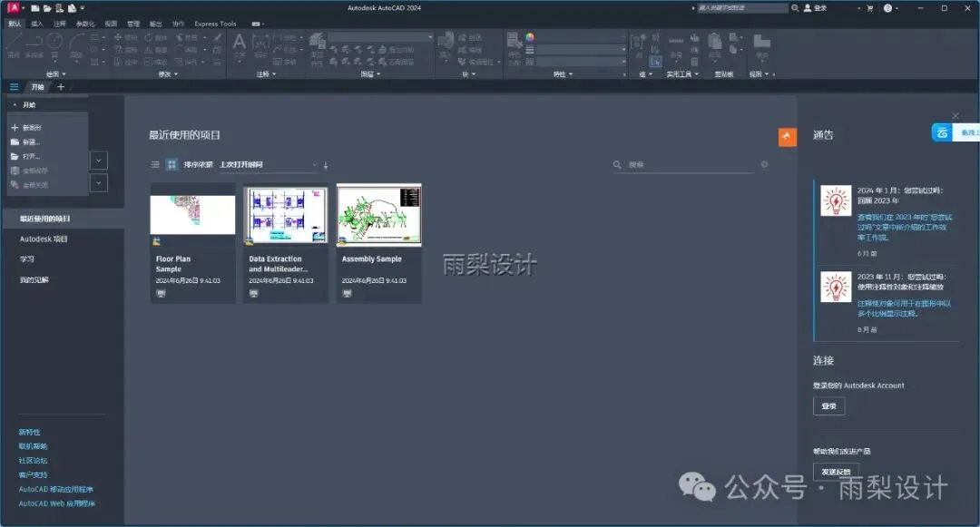Select the Line tool in the ribbon

[14, 44]
